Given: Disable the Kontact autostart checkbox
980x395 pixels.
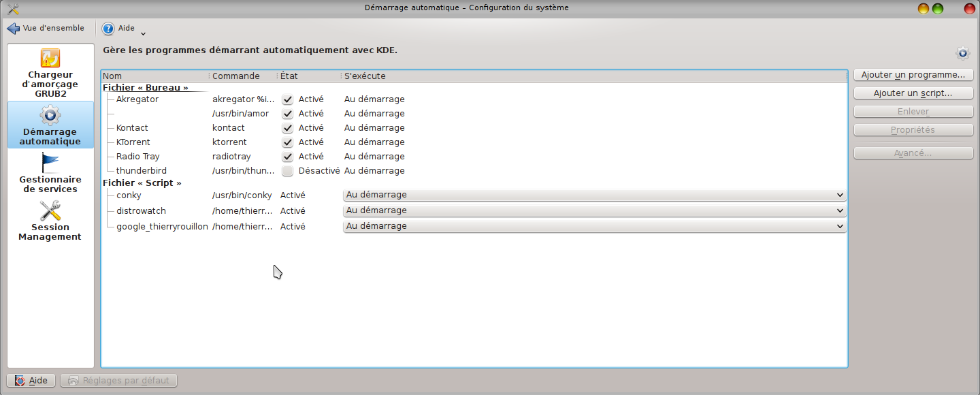Looking at the screenshot, I should pos(287,128).
